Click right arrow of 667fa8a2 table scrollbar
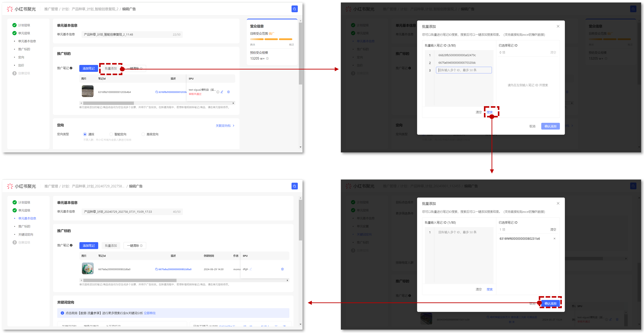The image size is (644, 333). click(288, 281)
